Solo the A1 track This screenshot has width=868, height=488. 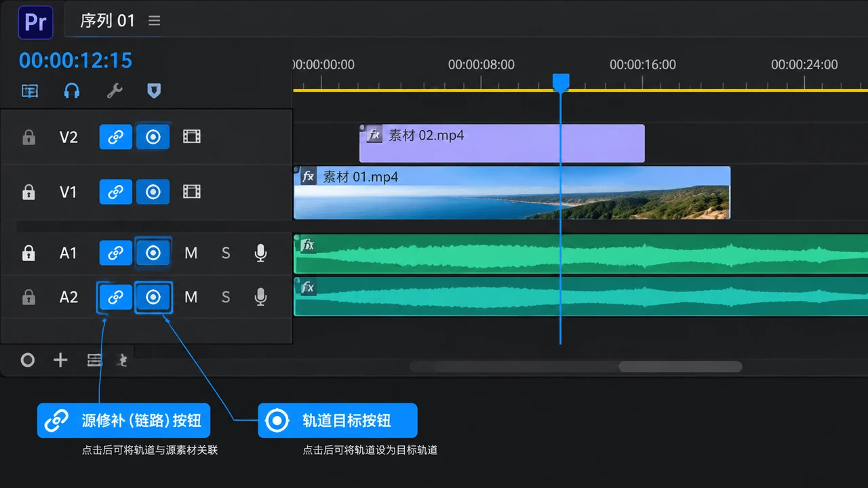click(226, 253)
